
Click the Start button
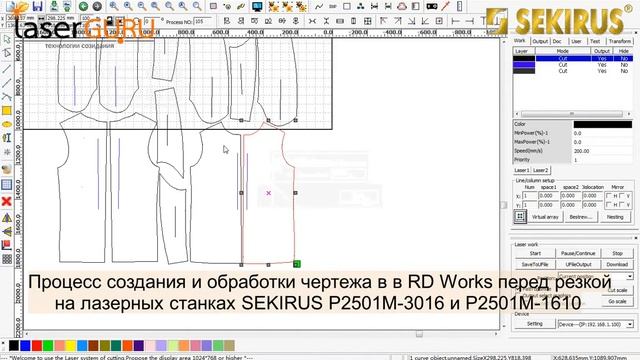(x=535, y=253)
